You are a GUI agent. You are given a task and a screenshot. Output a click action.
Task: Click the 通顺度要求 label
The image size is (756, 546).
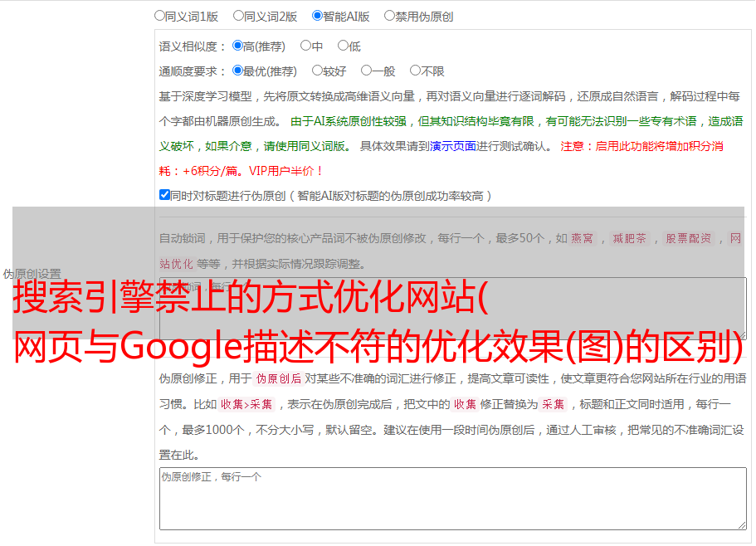(x=193, y=72)
